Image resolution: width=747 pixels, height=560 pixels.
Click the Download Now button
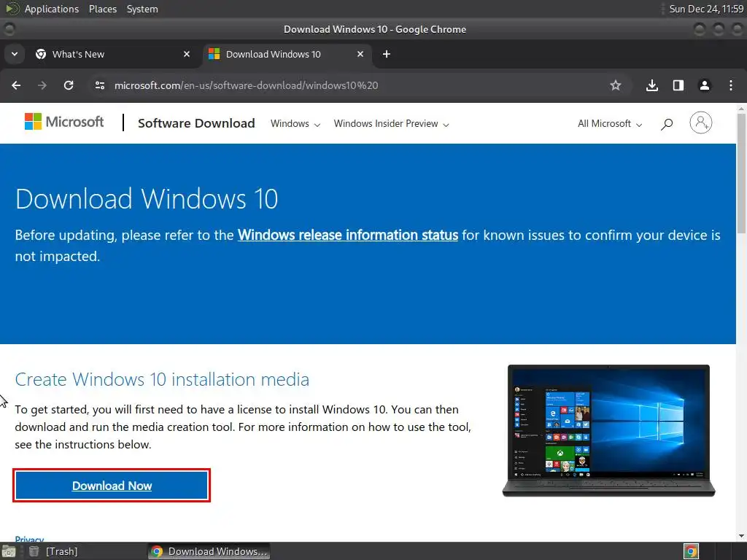(x=112, y=486)
